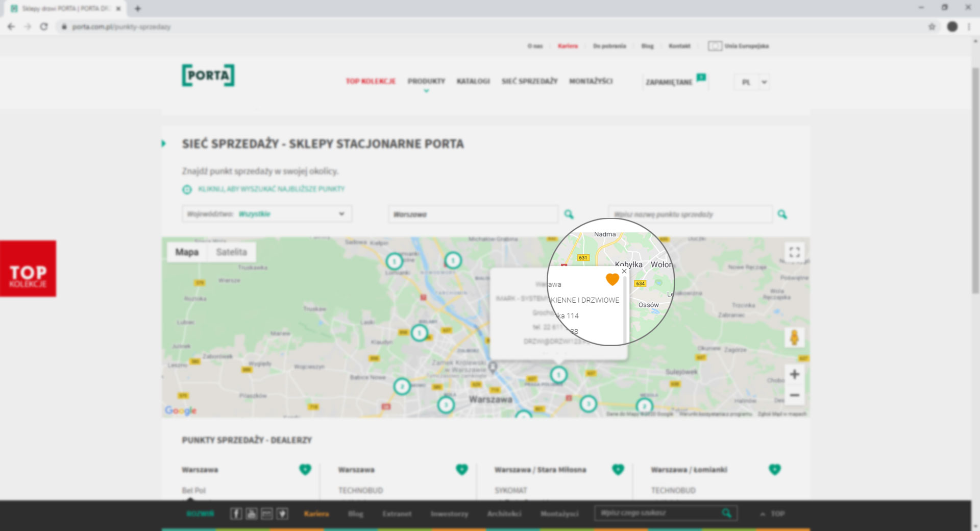The image size is (980, 531).
Task: Click the sales point name input field
Action: [689, 214]
